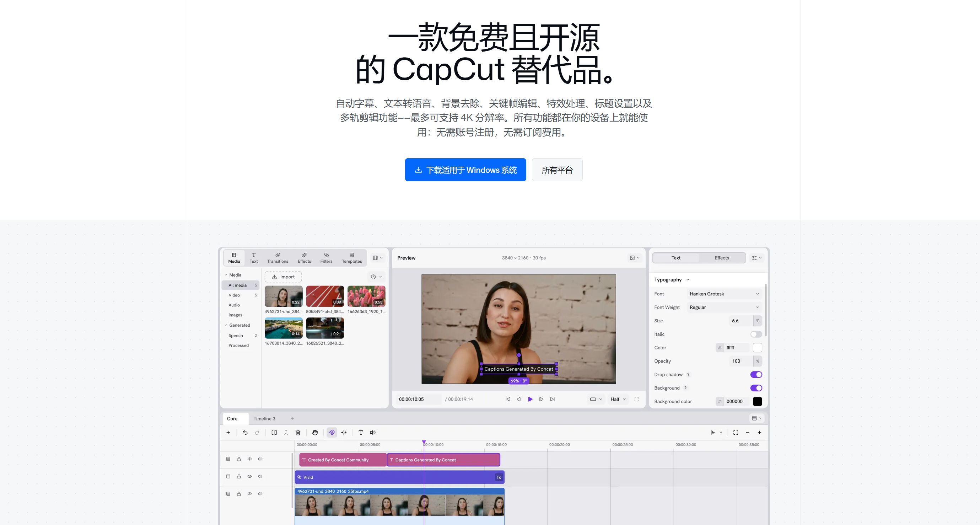Image resolution: width=980 pixels, height=525 pixels.
Task: Open the media sort clock dropdown
Action: coord(377,277)
